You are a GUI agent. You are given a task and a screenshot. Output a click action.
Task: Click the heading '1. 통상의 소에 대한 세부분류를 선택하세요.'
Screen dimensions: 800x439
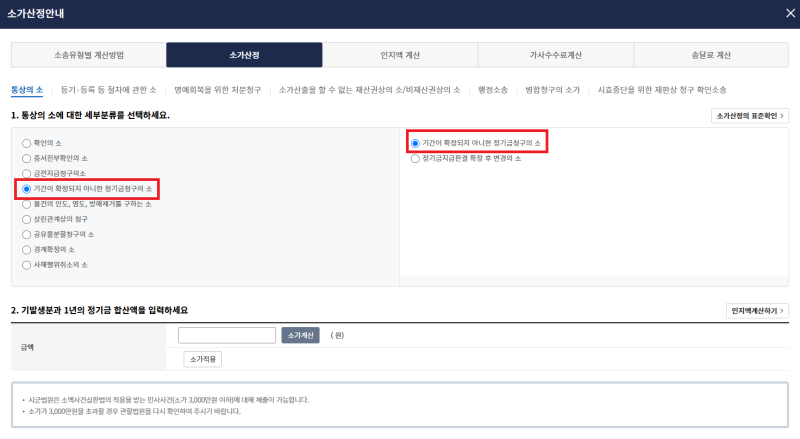click(x=90, y=115)
